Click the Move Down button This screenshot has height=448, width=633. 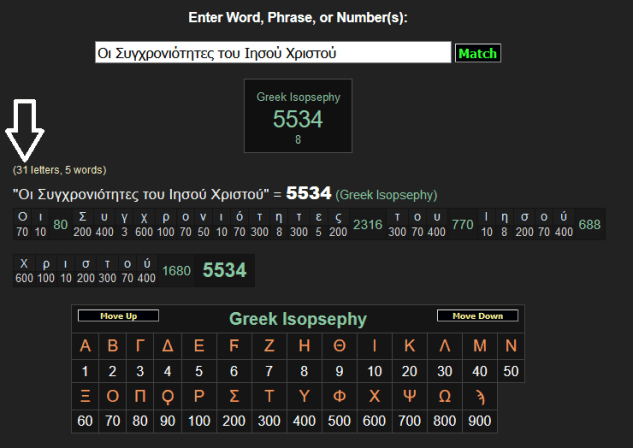[x=477, y=316]
